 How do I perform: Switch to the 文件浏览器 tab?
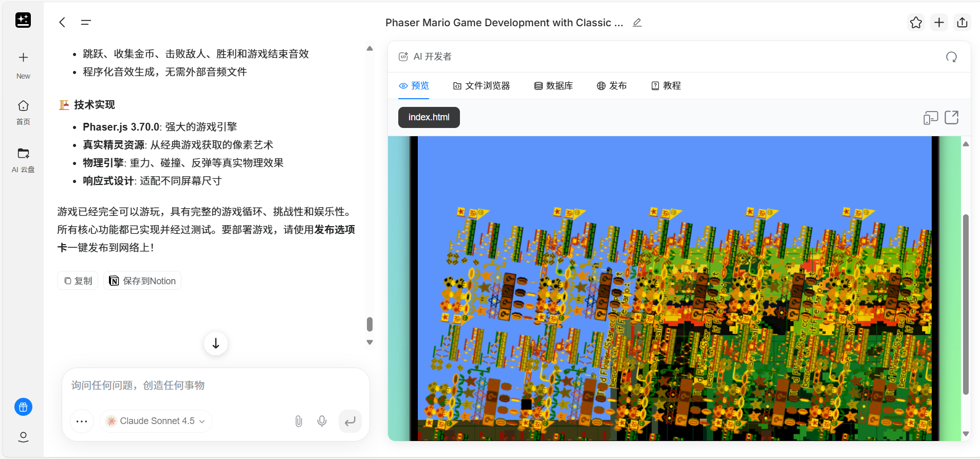pos(482,86)
